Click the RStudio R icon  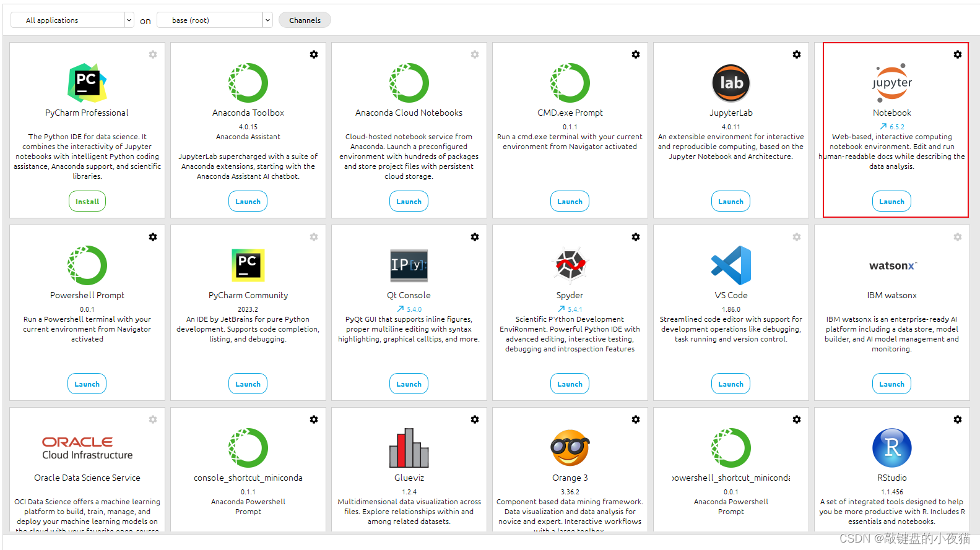click(892, 448)
